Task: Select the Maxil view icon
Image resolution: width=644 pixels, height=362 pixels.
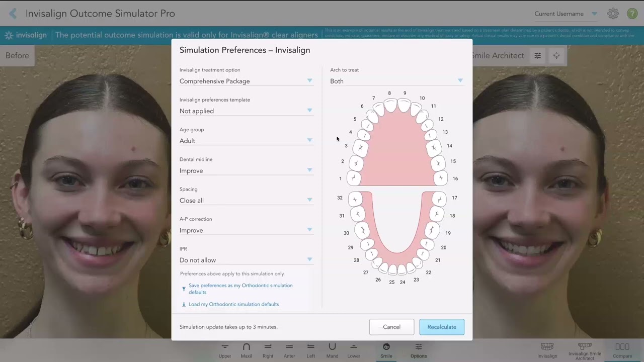Action: (247, 350)
